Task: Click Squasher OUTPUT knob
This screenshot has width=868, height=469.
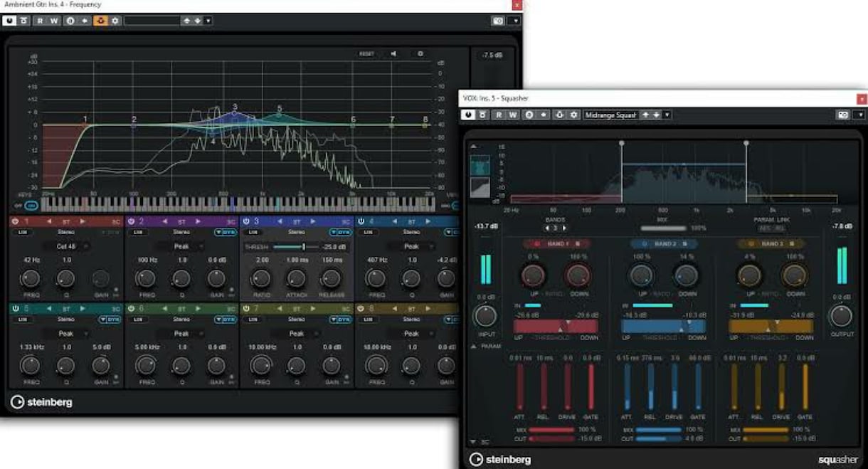Action: (x=841, y=316)
